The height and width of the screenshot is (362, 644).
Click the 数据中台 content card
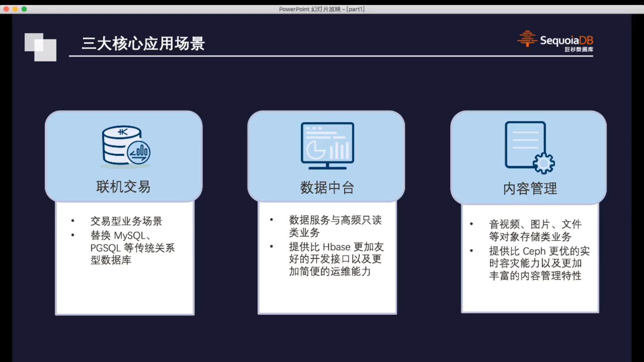tap(327, 258)
